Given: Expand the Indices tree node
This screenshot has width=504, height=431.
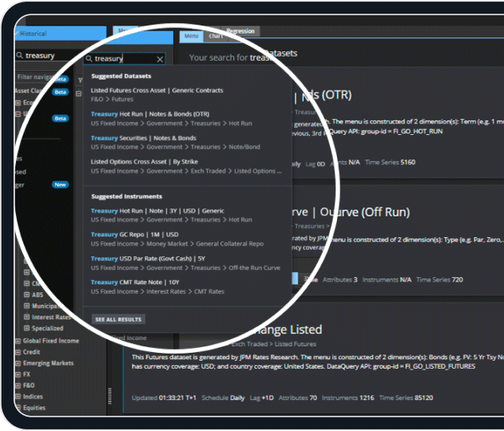Looking at the screenshot, I should (17, 397).
